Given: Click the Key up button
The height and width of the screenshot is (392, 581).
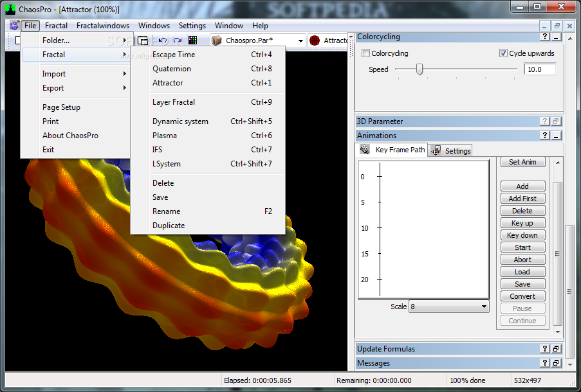Looking at the screenshot, I should 522,223.
